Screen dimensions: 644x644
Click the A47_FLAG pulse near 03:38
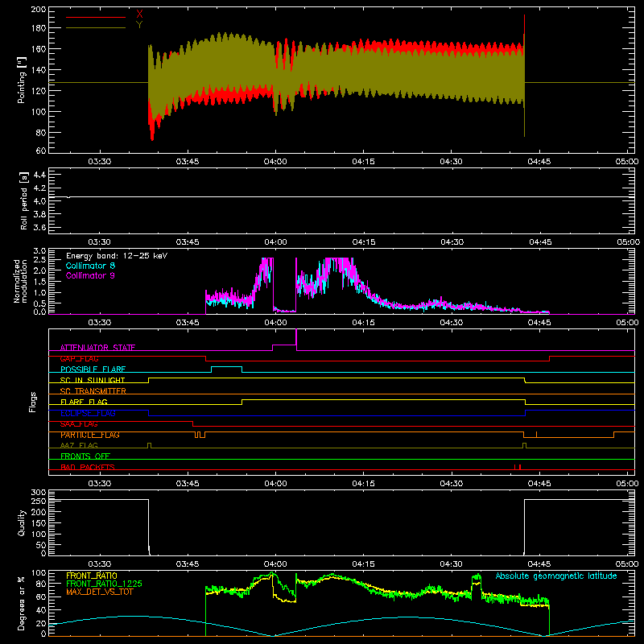149,445
